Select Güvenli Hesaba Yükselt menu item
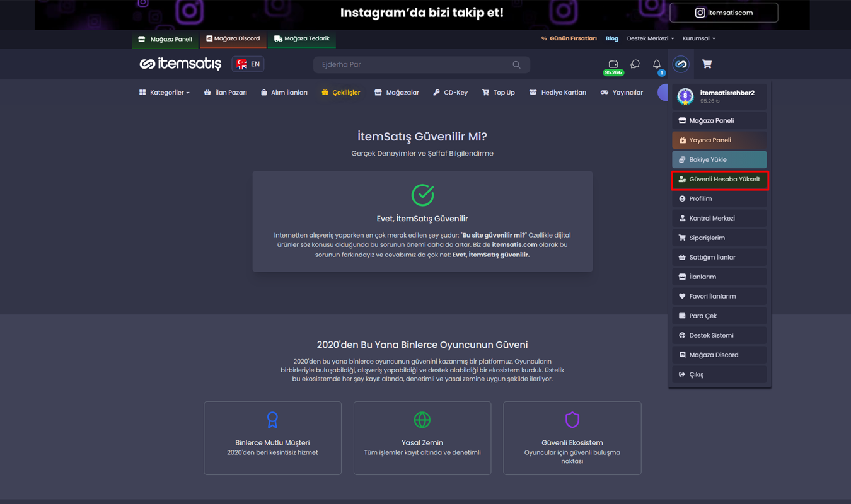The width and height of the screenshot is (851, 504). 719,180
